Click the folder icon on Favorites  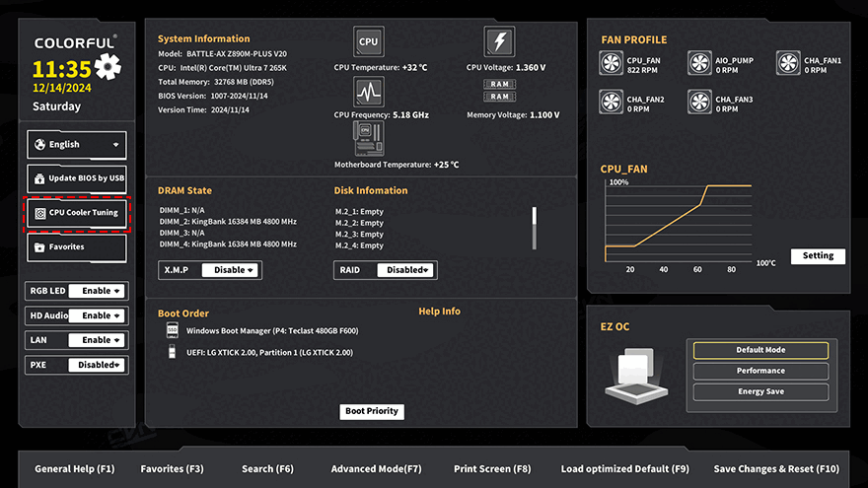[x=39, y=247]
